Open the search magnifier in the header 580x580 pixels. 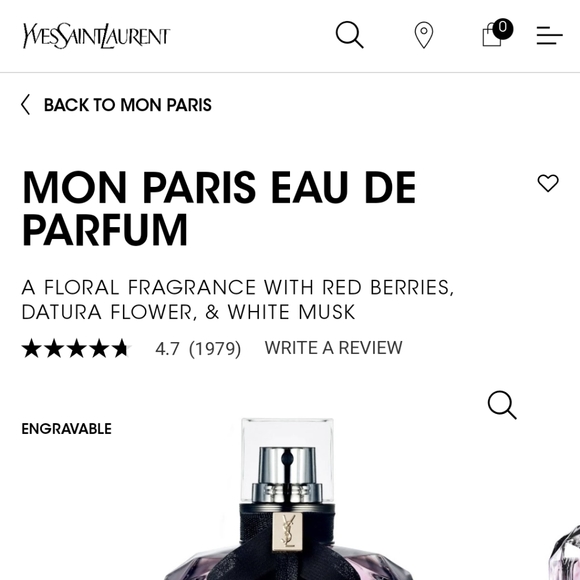point(349,35)
